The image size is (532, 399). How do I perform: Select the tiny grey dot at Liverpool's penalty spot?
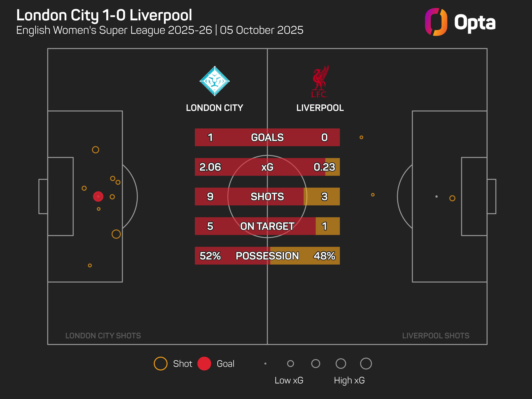point(437,196)
